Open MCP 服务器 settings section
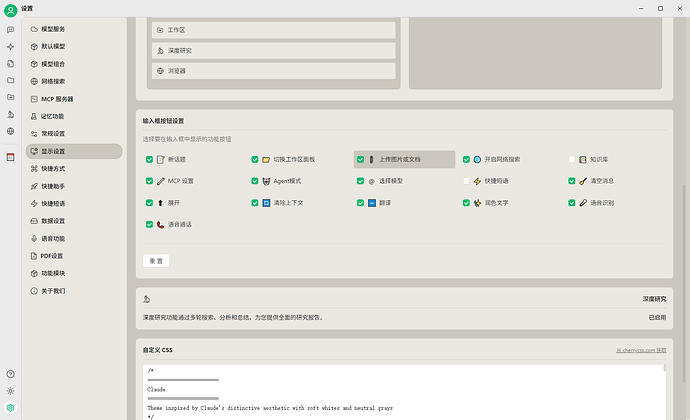Image resolution: width=690 pixels, height=420 pixels. pos(73,99)
